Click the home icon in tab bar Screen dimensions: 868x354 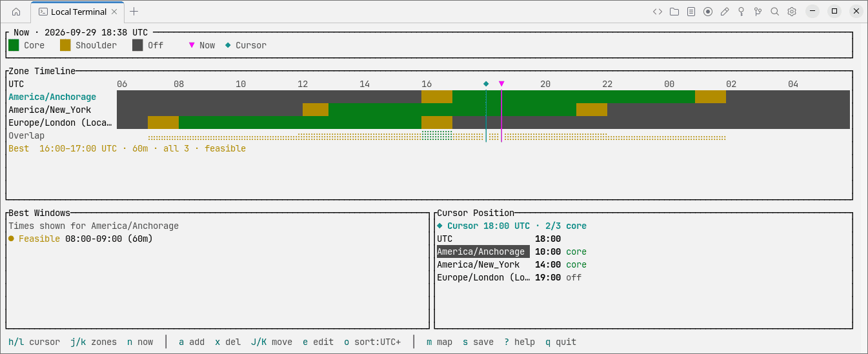pyautogui.click(x=16, y=12)
